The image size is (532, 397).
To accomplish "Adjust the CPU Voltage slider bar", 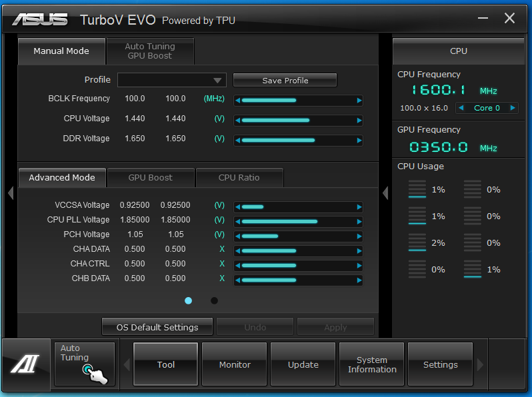I will (298, 121).
